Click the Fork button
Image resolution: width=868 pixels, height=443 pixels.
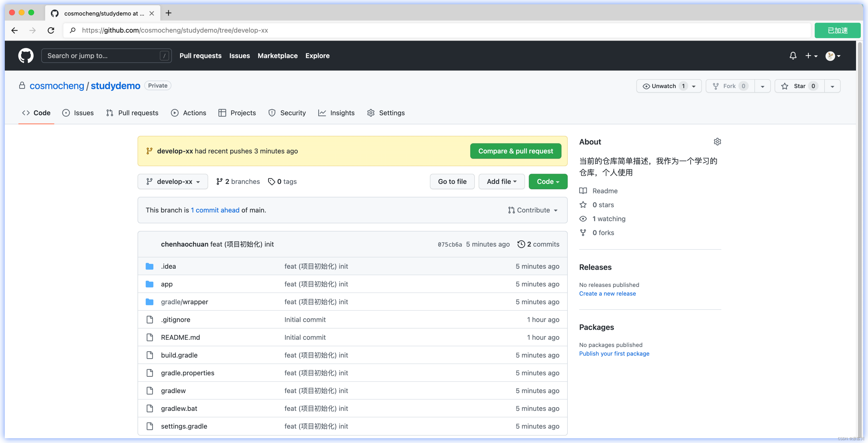pyautogui.click(x=730, y=86)
